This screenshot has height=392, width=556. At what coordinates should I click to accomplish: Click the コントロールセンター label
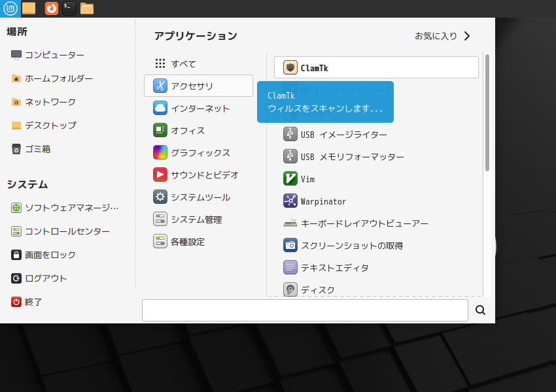pos(67,231)
